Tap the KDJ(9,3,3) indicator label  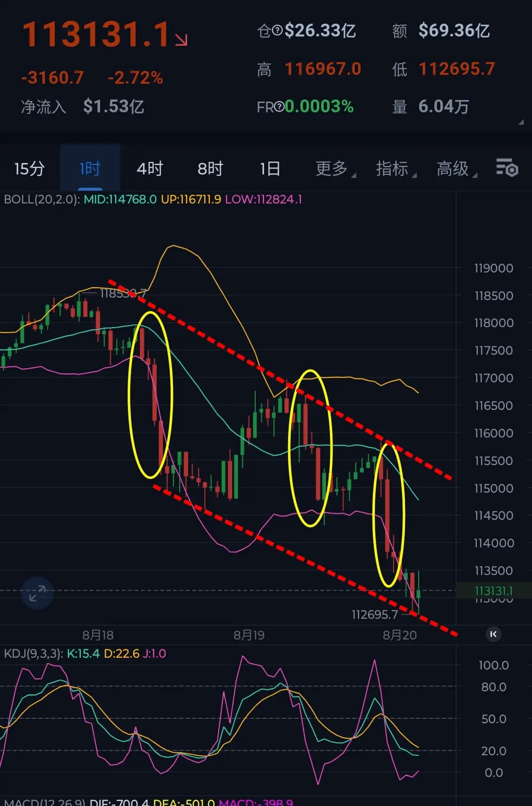33,654
